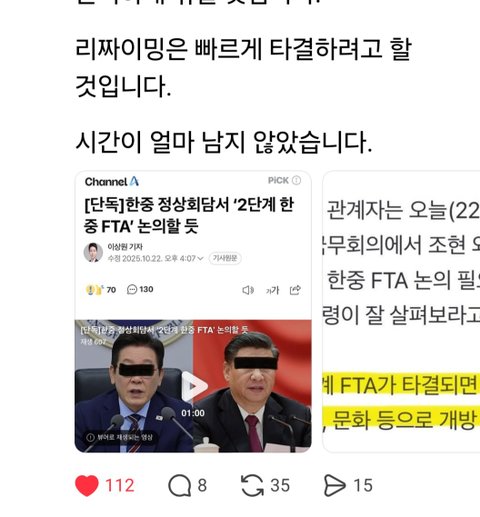Click the like count 112
Screen dimensions: 480x517
[x=120, y=486]
